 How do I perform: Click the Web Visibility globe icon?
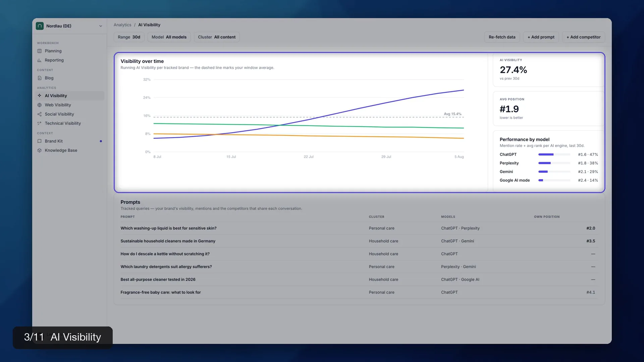pyautogui.click(x=39, y=105)
